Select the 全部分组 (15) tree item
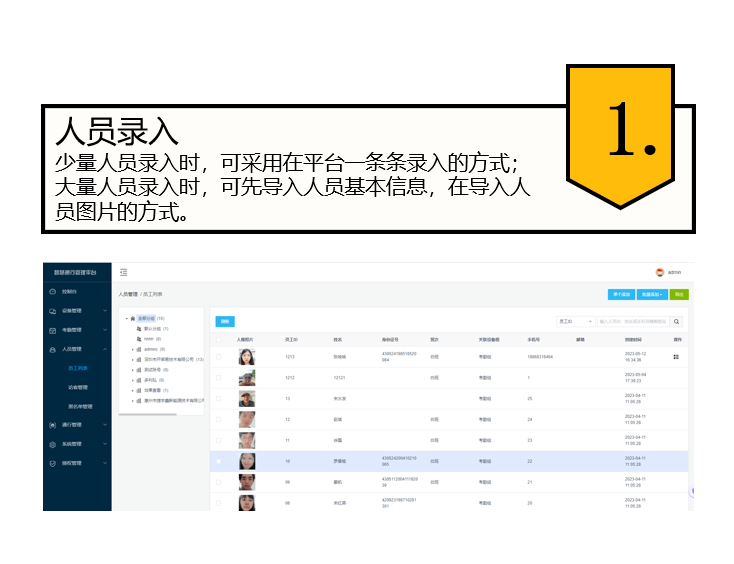734x564 pixels. coord(151,318)
